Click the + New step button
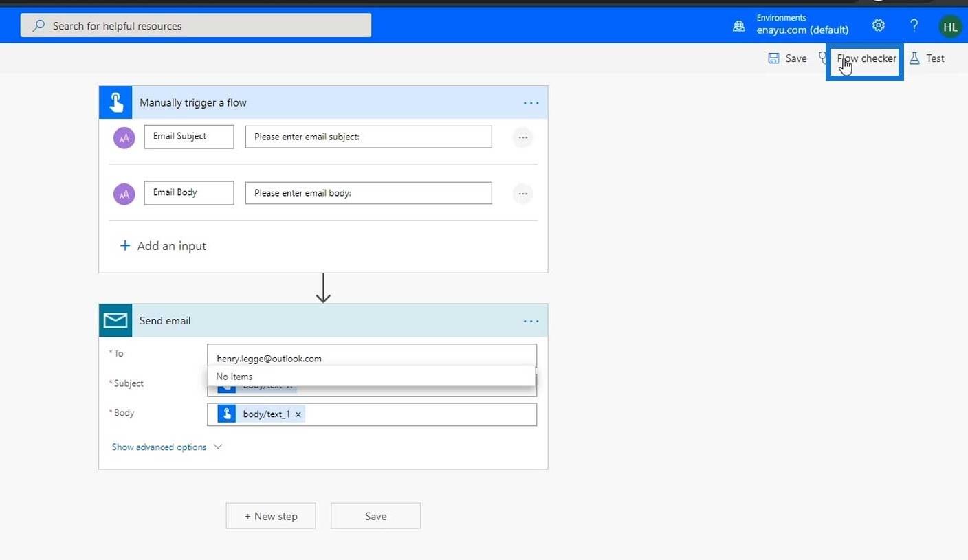Image resolution: width=968 pixels, height=560 pixels. [271, 516]
